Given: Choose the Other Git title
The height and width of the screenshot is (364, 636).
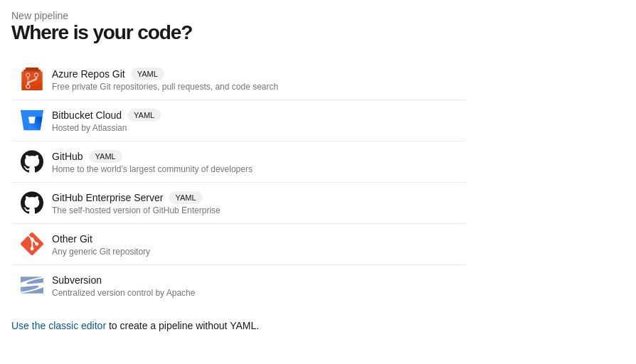Looking at the screenshot, I should pyautogui.click(x=72, y=239).
